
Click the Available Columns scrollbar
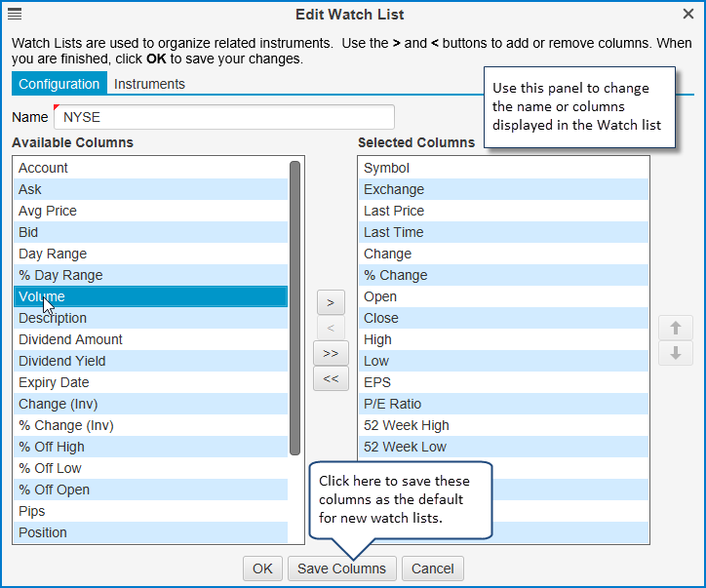point(294,308)
